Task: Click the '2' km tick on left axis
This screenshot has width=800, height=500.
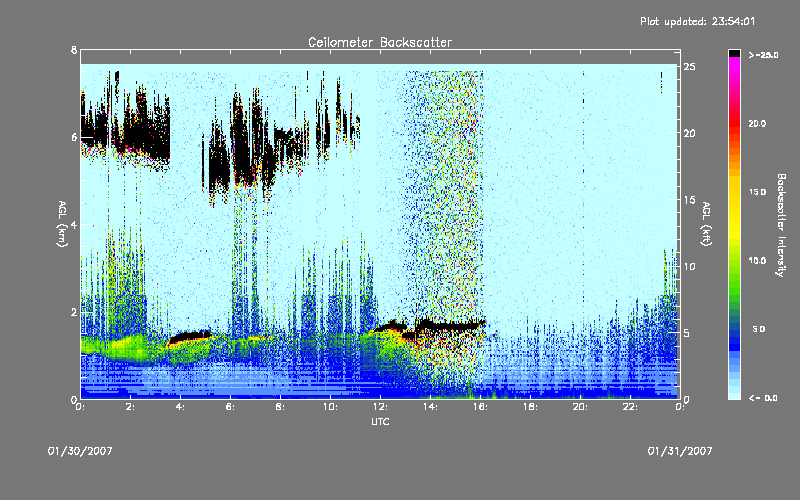Action: 74,312
